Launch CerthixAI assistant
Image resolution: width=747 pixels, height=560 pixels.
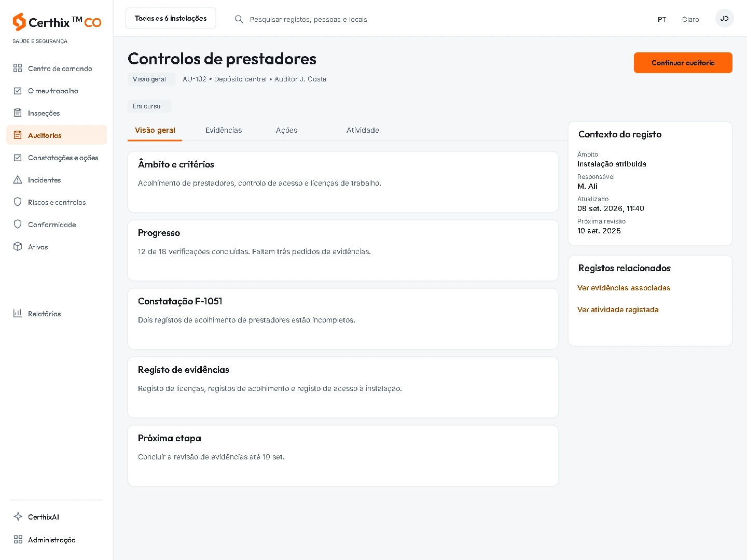click(x=57, y=517)
